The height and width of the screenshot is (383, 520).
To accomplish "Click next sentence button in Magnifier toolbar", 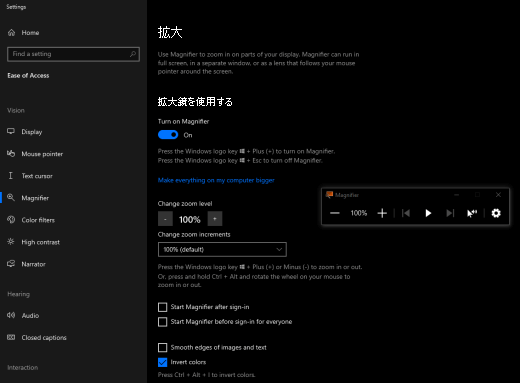I will coord(450,213).
